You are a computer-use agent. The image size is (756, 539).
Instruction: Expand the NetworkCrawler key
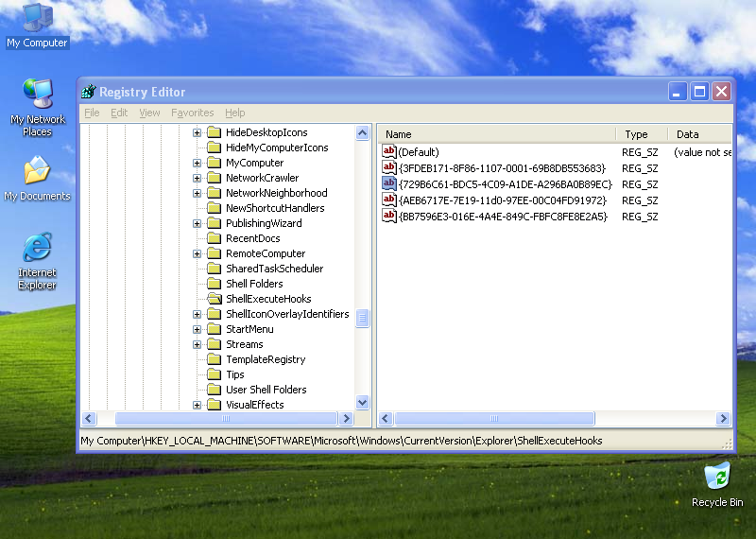(197, 178)
